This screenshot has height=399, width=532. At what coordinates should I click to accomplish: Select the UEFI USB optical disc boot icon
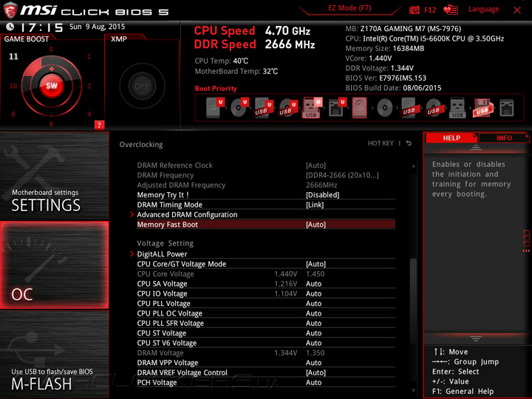click(287, 108)
